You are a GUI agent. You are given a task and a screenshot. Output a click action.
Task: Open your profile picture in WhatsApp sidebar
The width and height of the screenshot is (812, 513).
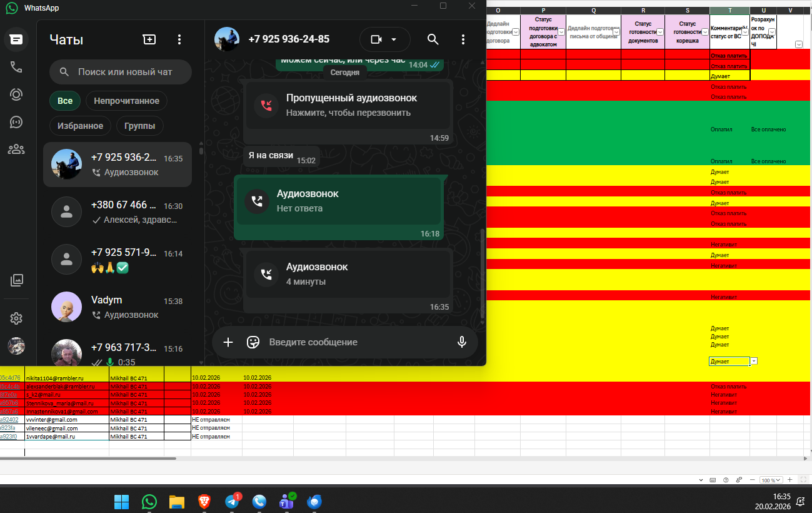16,346
